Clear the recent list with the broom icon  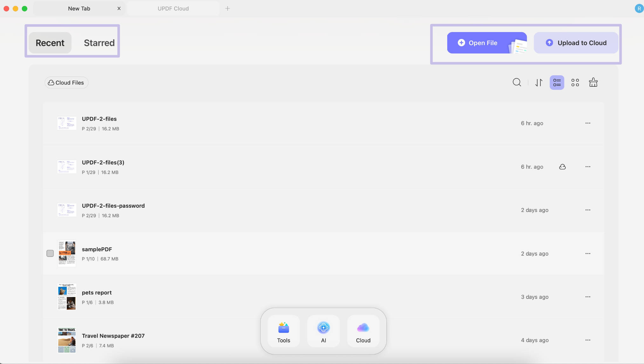pos(593,83)
